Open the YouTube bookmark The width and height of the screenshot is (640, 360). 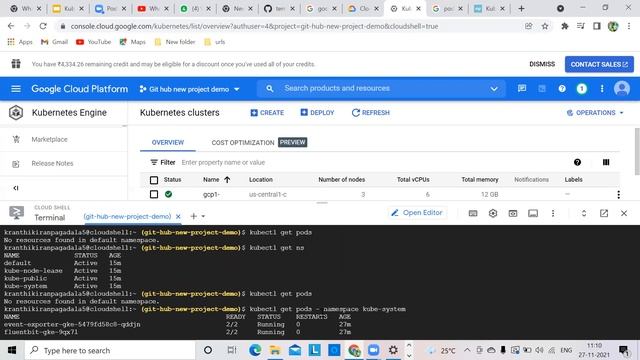[x=93, y=42]
